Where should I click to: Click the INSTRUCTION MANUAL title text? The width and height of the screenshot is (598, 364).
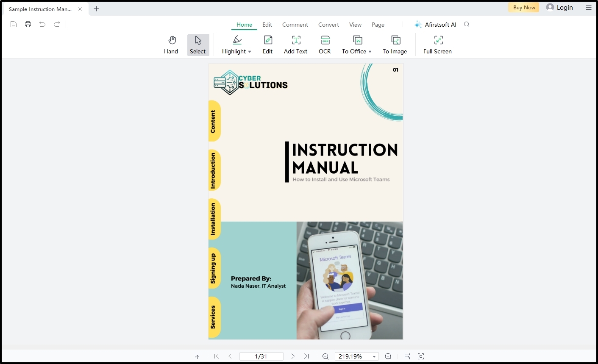(x=345, y=158)
